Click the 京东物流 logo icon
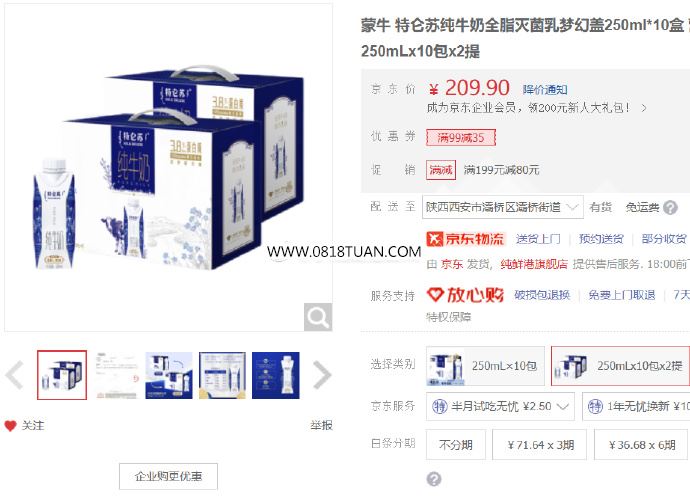690x504 pixels. pos(434,239)
